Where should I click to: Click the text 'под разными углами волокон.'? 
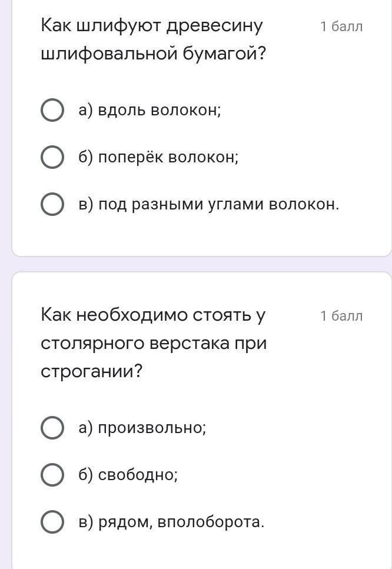coord(218,205)
